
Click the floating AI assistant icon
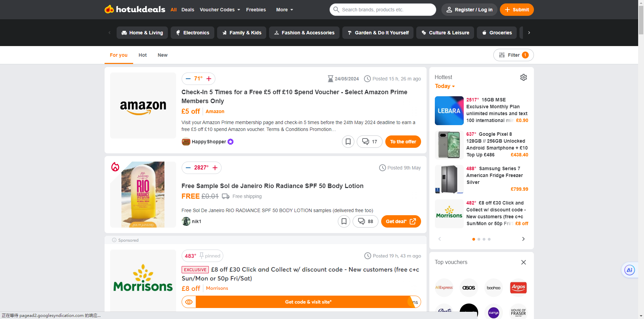pyautogui.click(x=630, y=270)
